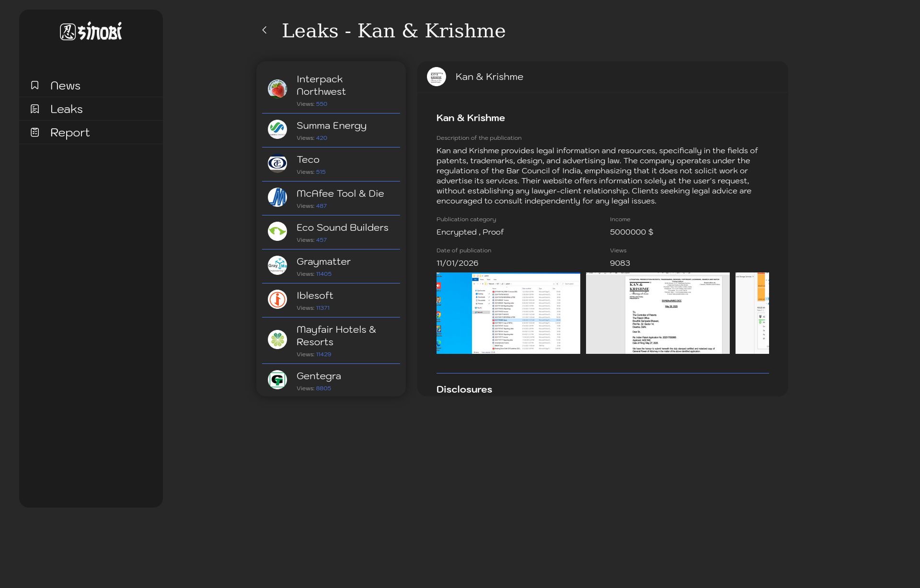Click the back arrow beside page title
The image size is (920, 588).
[265, 30]
